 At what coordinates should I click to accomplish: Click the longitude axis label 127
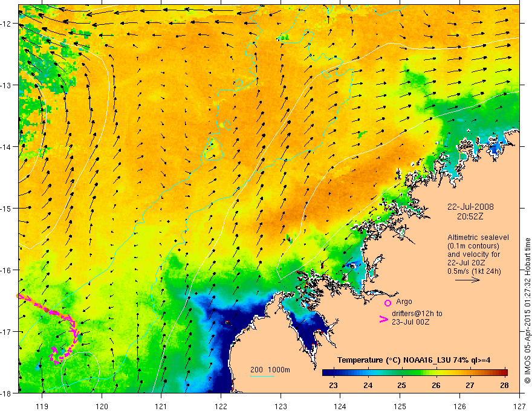pos(519,406)
